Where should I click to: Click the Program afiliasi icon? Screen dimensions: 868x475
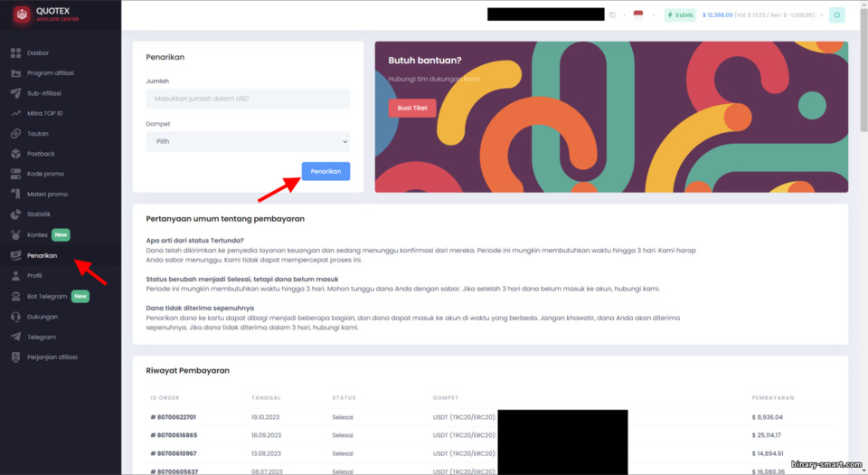click(x=15, y=73)
